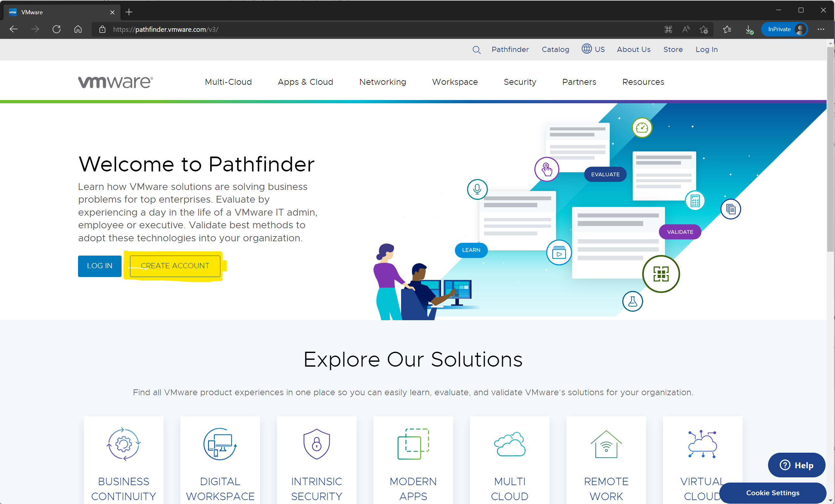
Task: Click the VMware logo
Action: (x=116, y=82)
